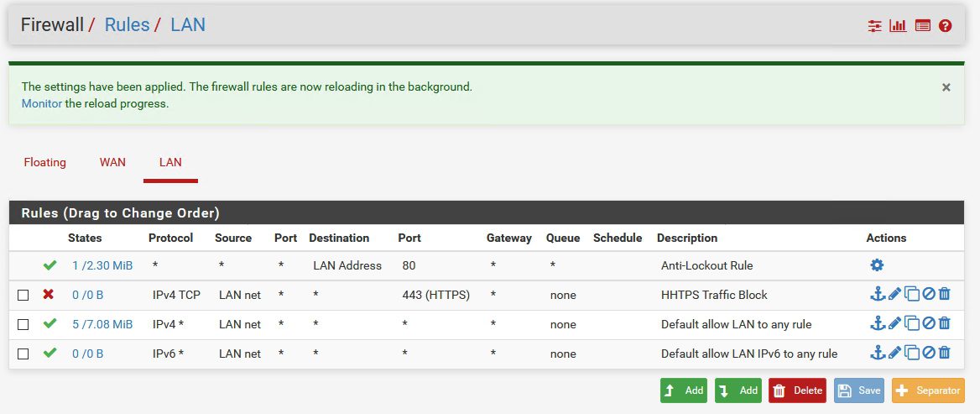Screen dimensions: 980x414
Task: Copy the Default allow LAN to any rule
Action: point(911,324)
